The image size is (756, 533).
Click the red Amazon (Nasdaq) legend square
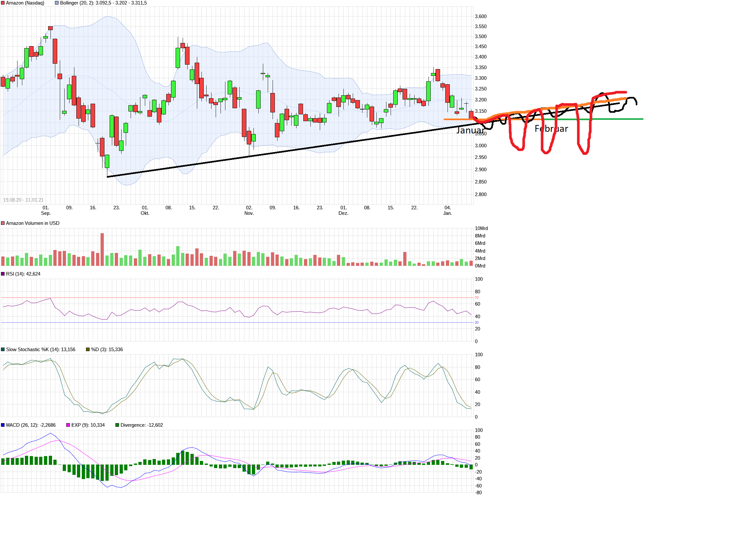click(3, 3)
